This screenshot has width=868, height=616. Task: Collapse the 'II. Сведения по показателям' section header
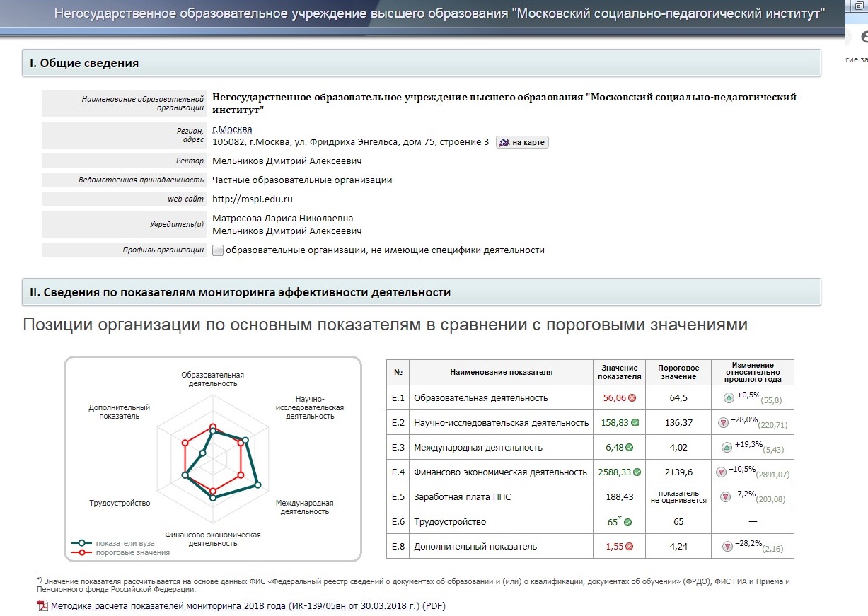(x=422, y=292)
